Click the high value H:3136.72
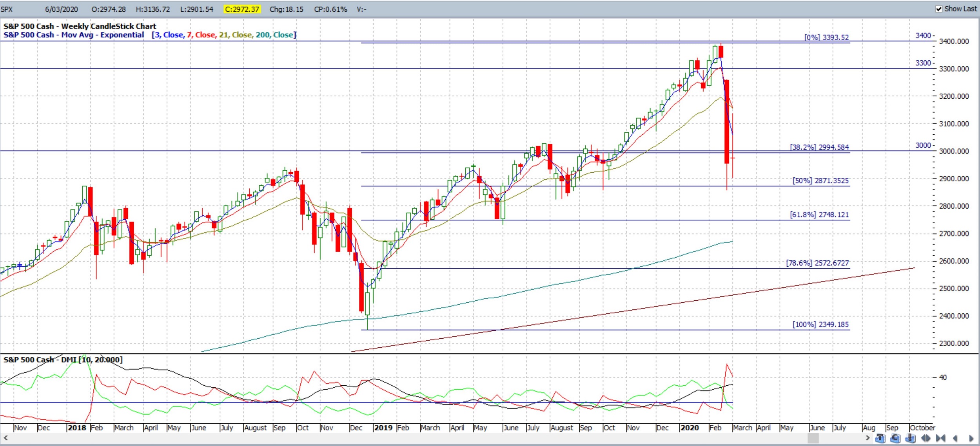 click(x=153, y=9)
